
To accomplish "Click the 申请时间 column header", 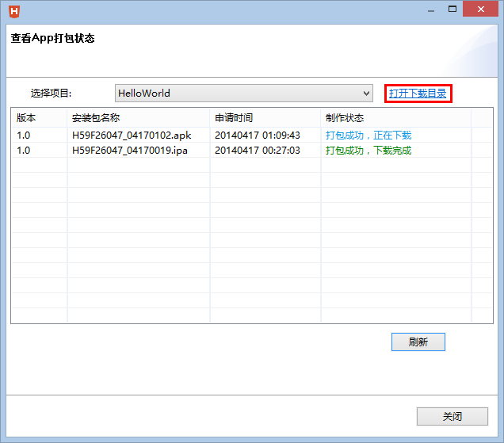I will point(234,117).
